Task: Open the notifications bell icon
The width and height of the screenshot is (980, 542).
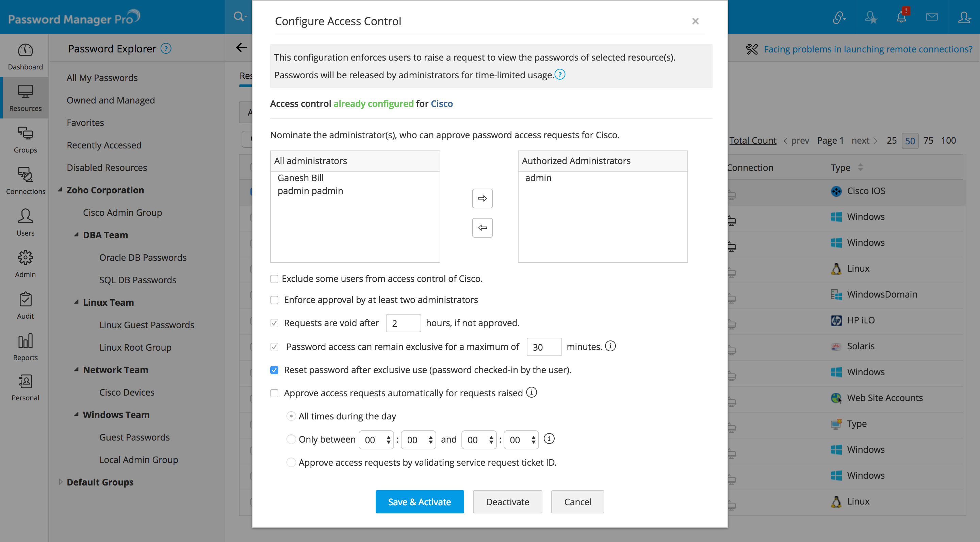Action: [901, 17]
